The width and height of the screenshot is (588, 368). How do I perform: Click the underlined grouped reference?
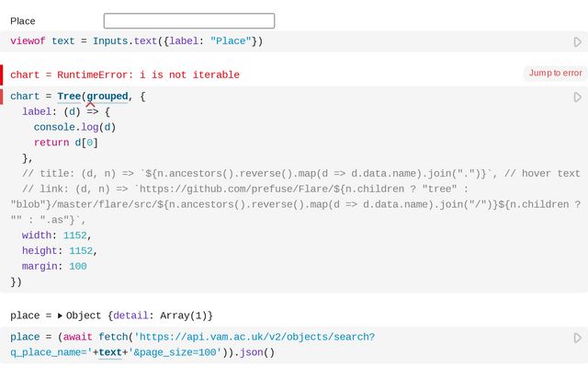click(x=107, y=97)
